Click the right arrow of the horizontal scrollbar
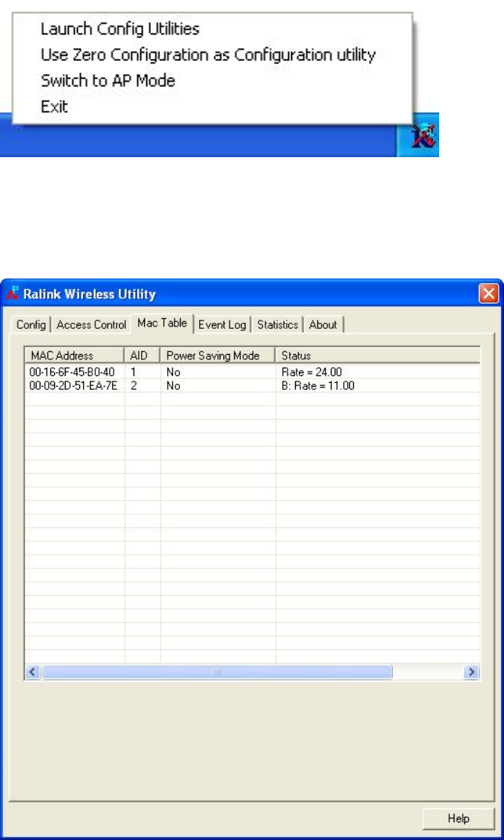504x840 pixels. pyautogui.click(x=472, y=672)
